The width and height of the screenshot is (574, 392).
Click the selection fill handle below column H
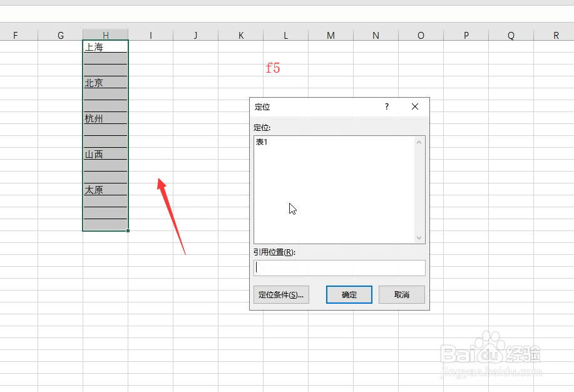pos(128,230)
